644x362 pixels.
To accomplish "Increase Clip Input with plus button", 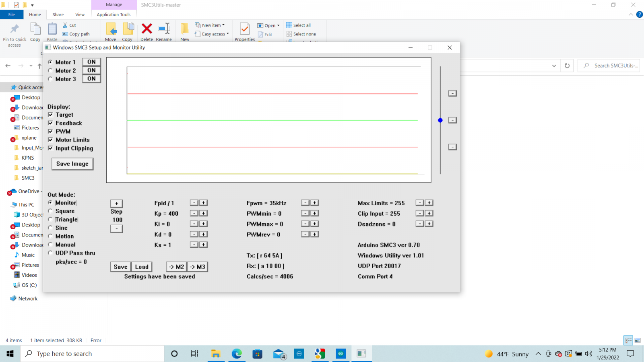I will pyautogui.click(x=429, y=213).
